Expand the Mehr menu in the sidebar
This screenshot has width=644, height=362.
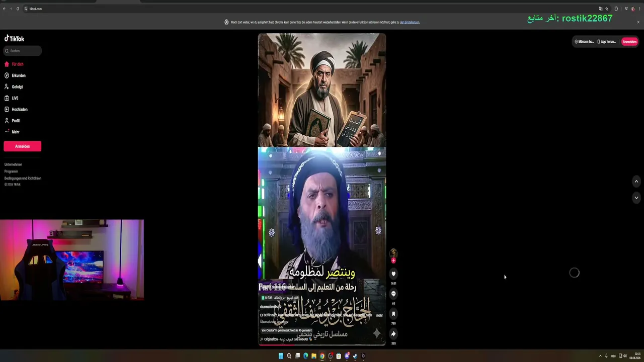12,132
